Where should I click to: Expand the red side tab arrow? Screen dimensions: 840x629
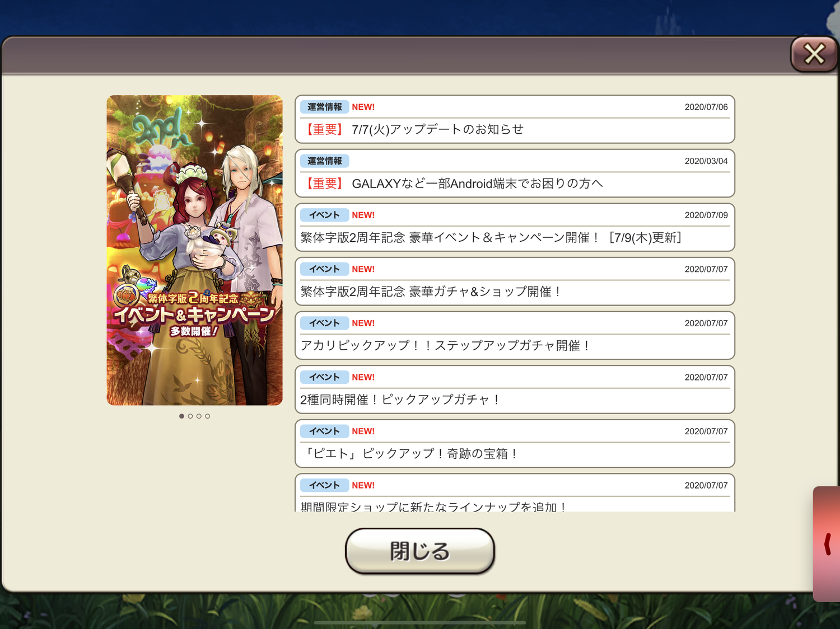click(x=827, y=544)
